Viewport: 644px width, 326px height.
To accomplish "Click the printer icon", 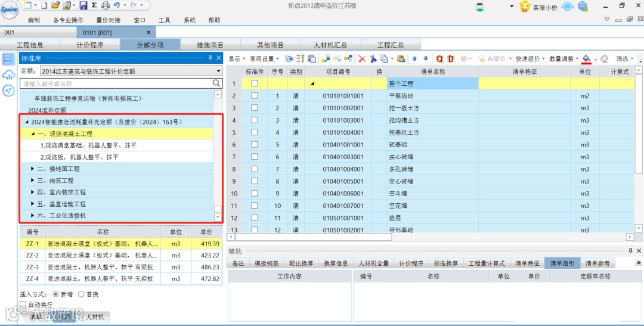I will 105,5.
